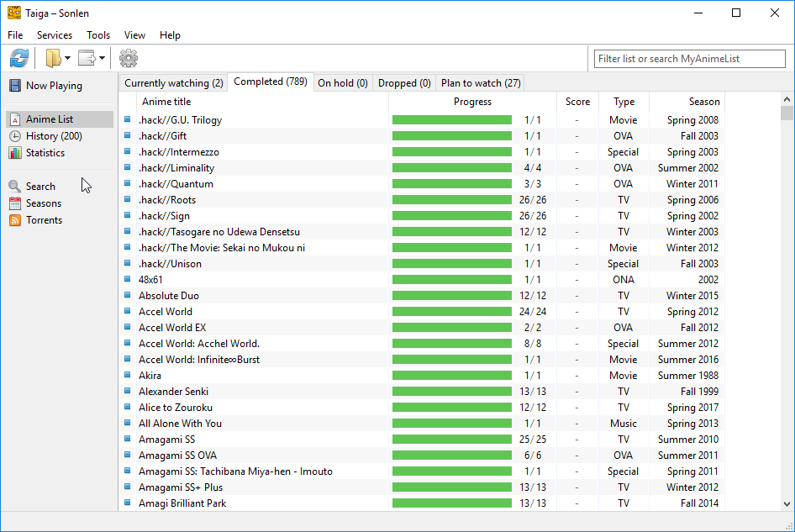Viewport: 795px width, 532px height.
Task: Click the export tools icon
Action: pos(87,58)
